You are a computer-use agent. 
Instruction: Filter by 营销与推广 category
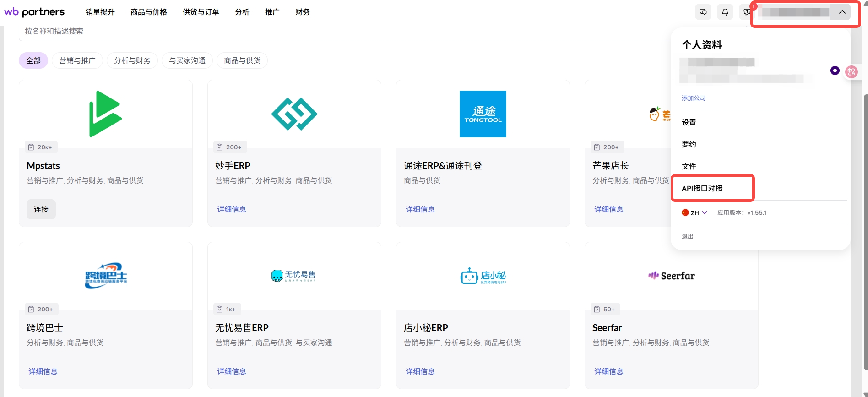click(77, 60)
